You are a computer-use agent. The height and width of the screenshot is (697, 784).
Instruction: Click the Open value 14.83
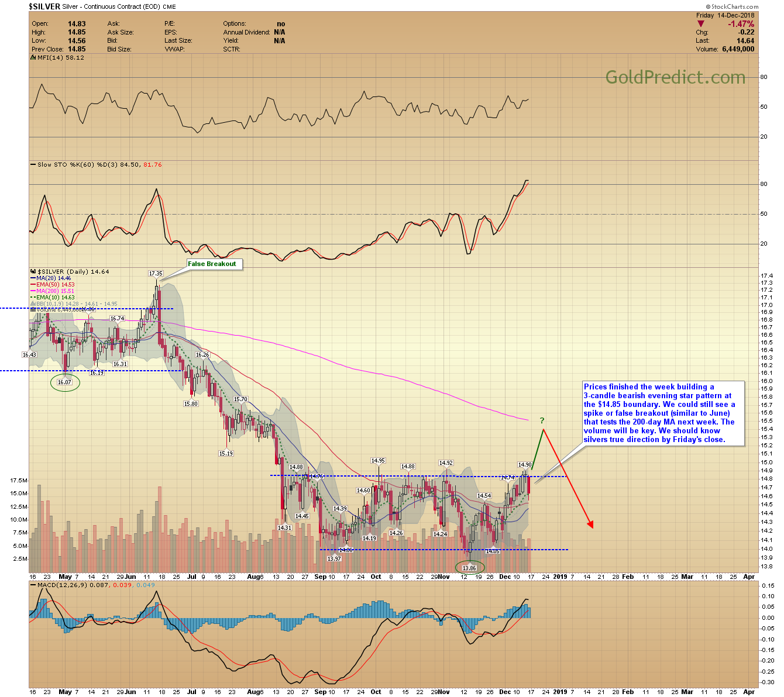77,24
